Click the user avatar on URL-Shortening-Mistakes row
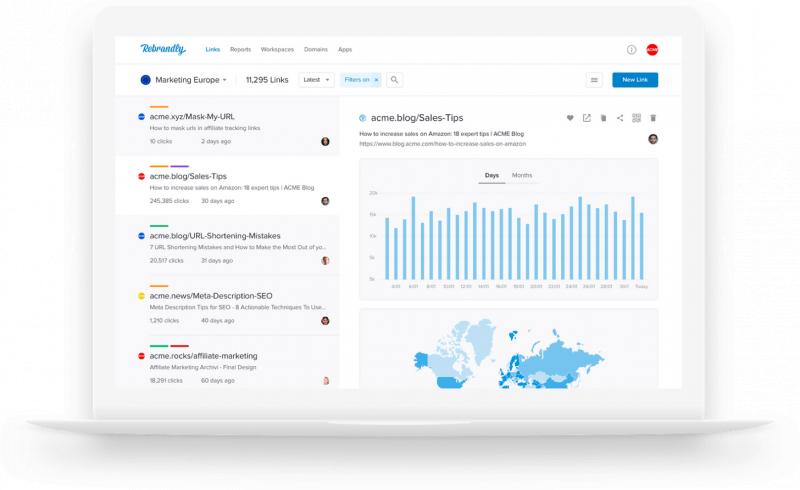The width and height of the screenshot is (800, 490). [325, 261]
